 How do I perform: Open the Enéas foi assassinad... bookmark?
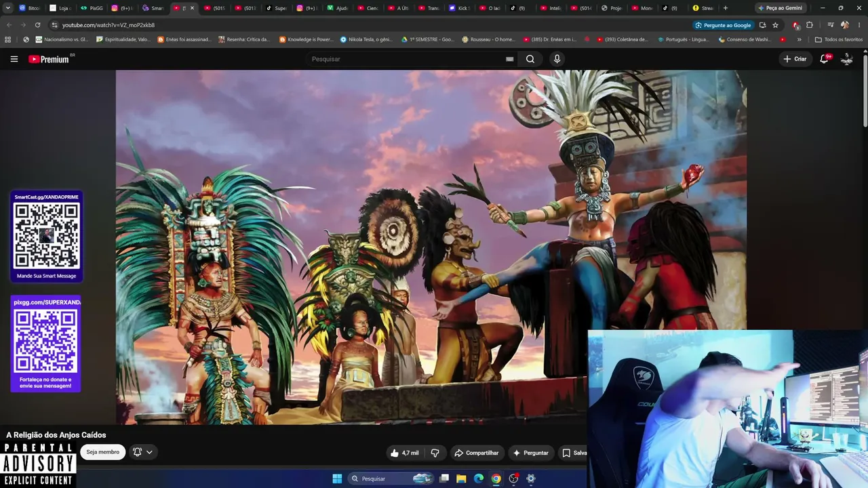(x=184, y=39)
